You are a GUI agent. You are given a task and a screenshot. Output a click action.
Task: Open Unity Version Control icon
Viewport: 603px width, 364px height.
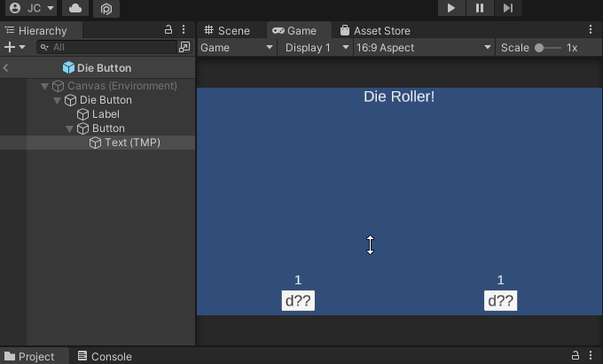[x=106, y=9]
